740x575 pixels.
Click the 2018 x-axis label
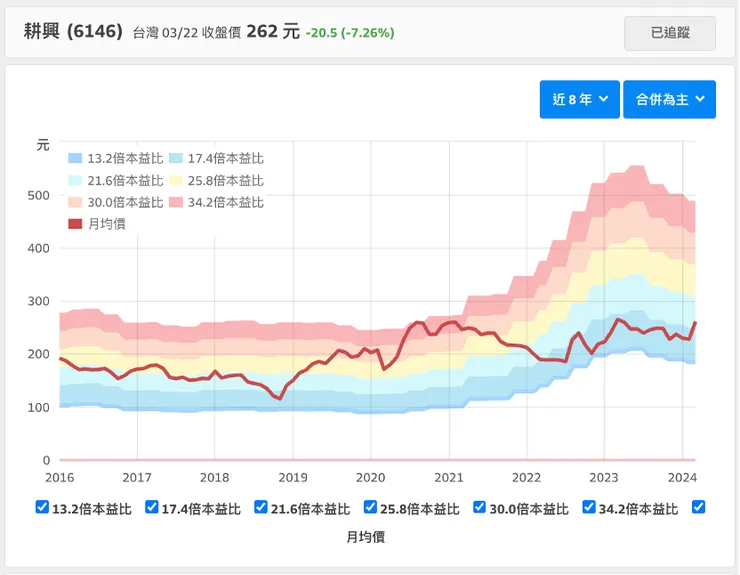coord(214,478)
